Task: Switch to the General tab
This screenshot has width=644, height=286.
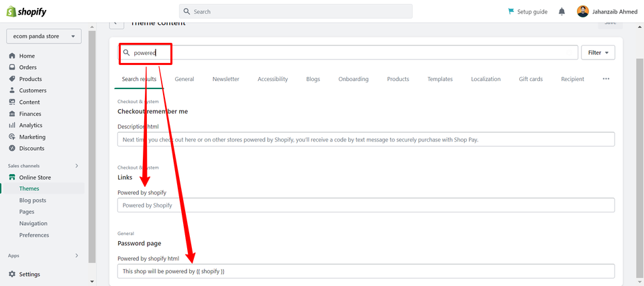Action: point(184,79)
